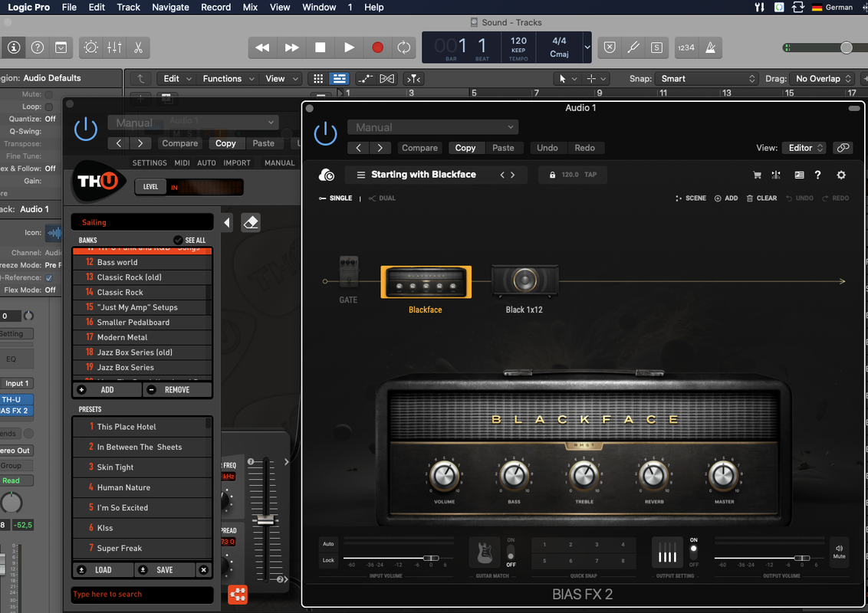This screenshot has width=868, height=613.
Task: Click TH-U search field
Action: coord(143,594)
